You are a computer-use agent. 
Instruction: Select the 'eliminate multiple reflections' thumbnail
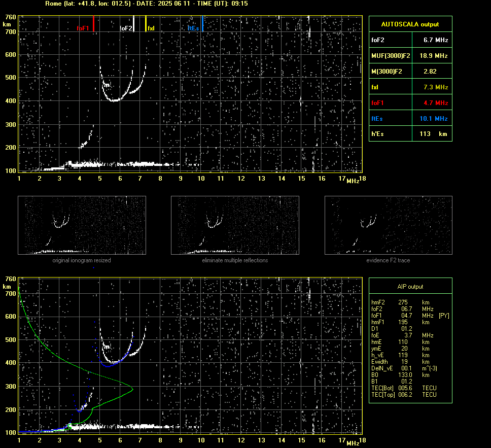[x=235, y=225]
